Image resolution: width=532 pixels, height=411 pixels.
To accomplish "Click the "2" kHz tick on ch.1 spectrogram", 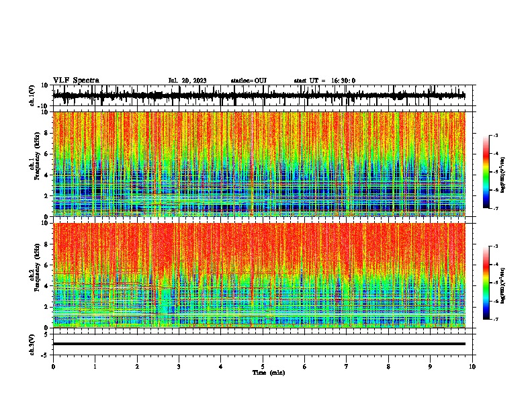I will click(46, 196).
